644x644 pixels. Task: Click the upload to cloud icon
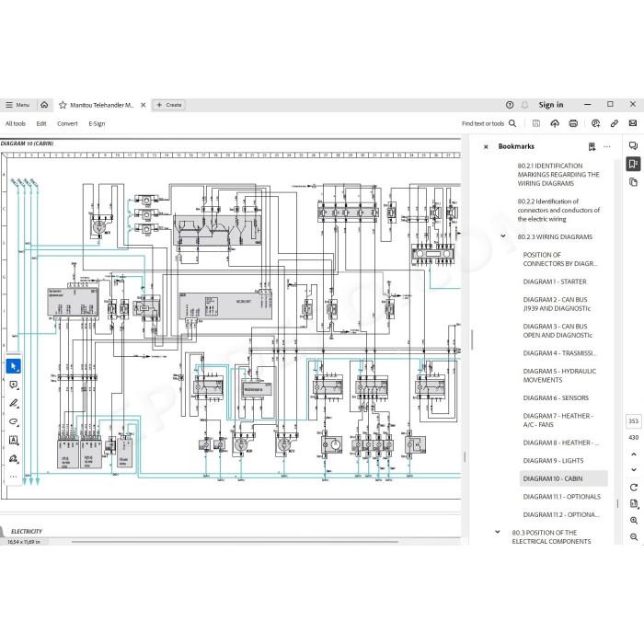tap(555, 123)
